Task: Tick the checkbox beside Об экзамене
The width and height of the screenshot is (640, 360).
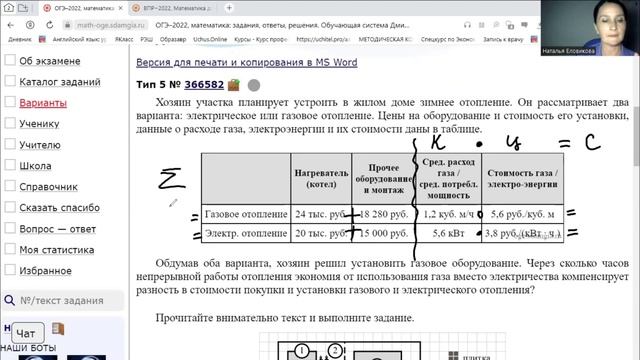Action: point(10,60)
